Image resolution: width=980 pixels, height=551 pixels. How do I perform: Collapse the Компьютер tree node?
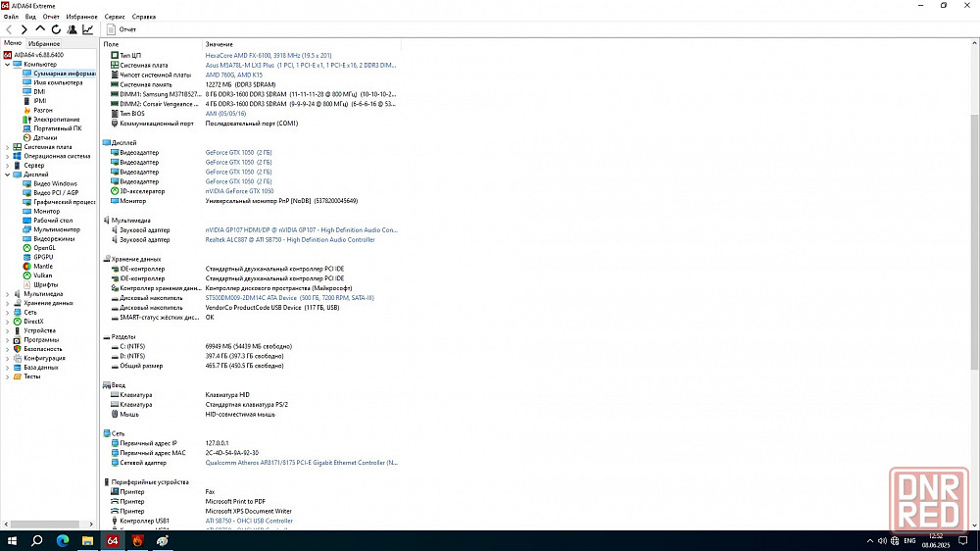[x=8, y=65]
